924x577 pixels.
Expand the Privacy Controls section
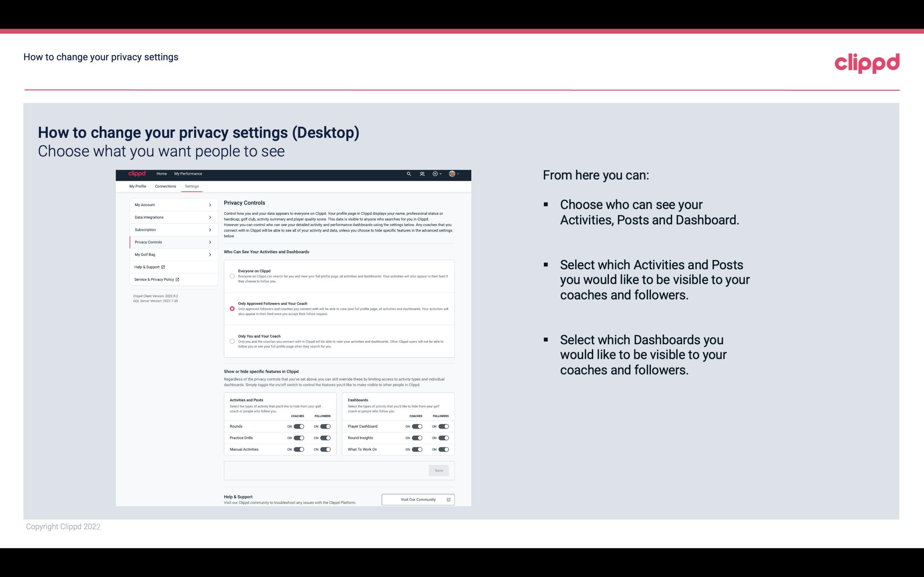(x=210, y=242)
